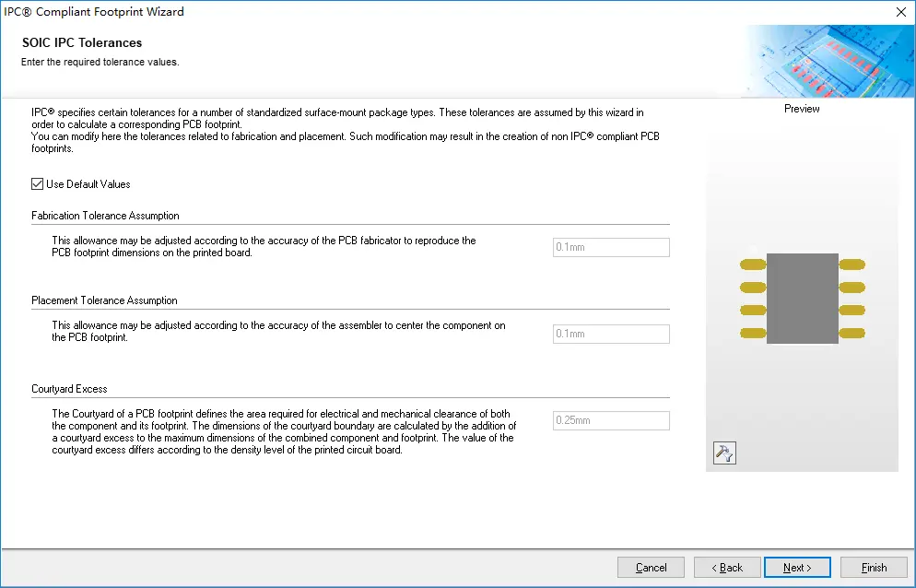
Task: Click the decorative header banner image
Action: 828,60
